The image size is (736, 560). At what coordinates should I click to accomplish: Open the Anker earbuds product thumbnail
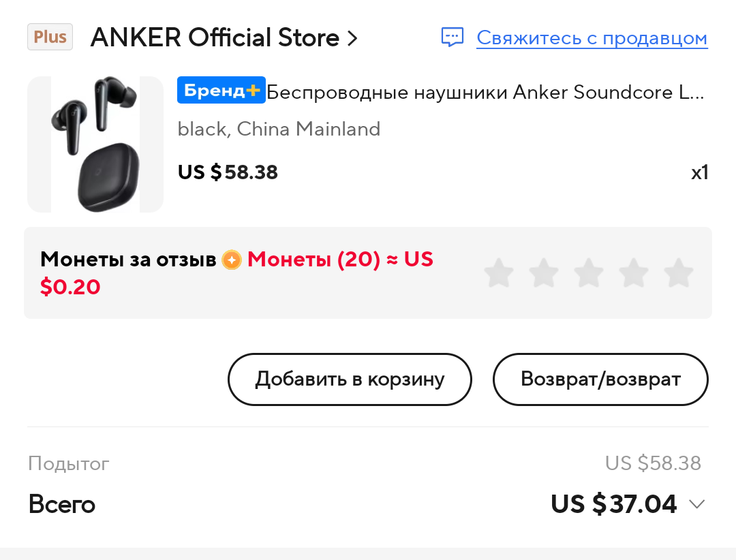point(95,144)
